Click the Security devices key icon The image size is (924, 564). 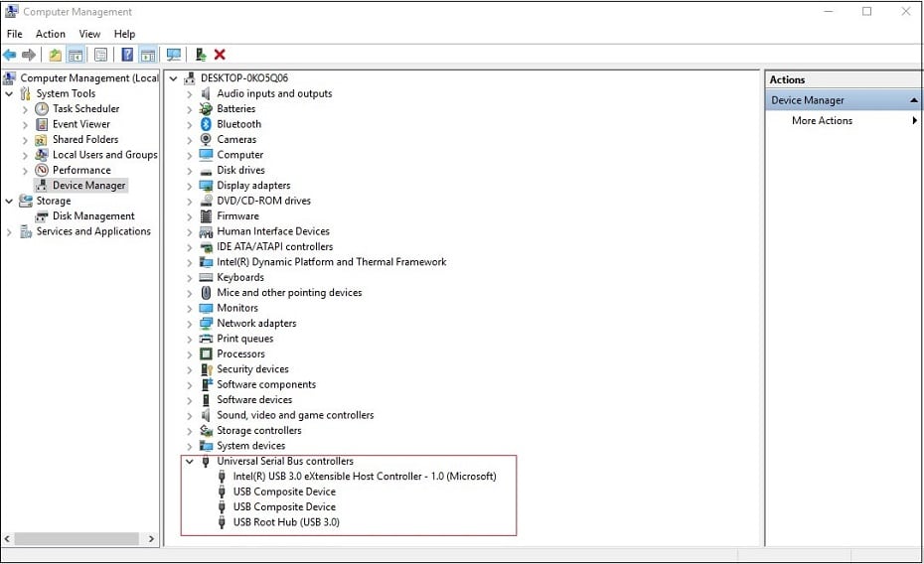(x=207, y=369)
